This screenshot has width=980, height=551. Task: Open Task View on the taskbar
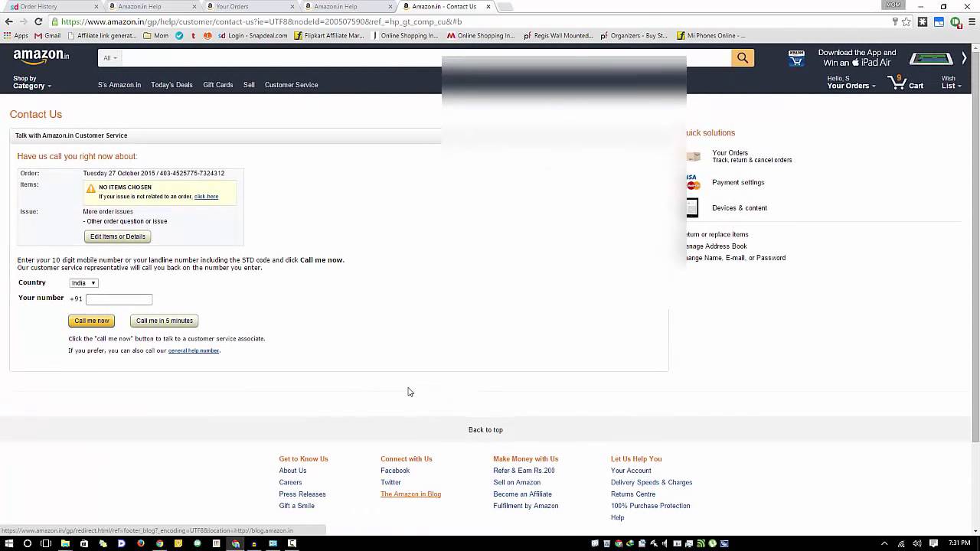click(x=46, y=543)
